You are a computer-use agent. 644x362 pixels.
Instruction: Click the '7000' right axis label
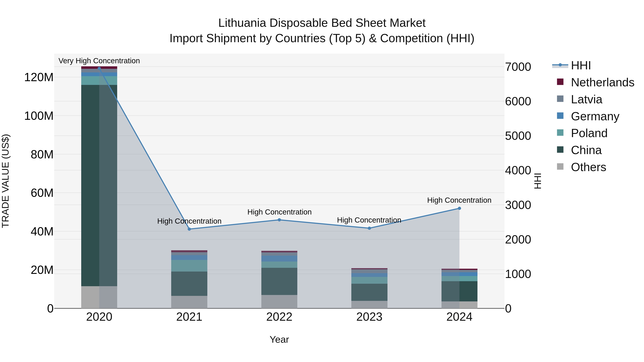pyautogui.click(x=518, y=67)
